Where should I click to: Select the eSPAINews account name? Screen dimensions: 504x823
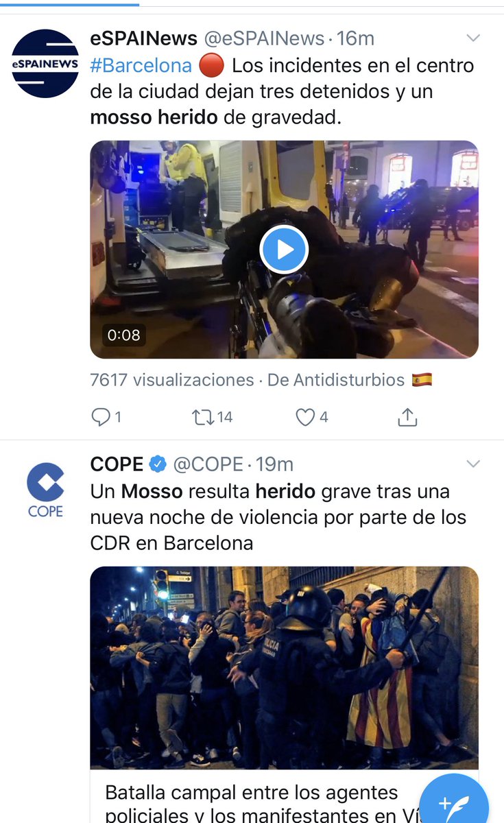(144, 38)
